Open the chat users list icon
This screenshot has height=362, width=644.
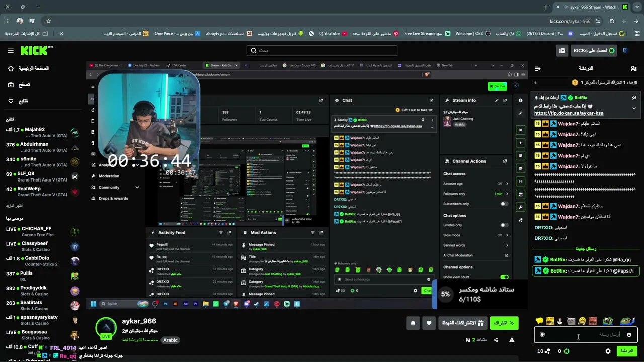point(633,68)
